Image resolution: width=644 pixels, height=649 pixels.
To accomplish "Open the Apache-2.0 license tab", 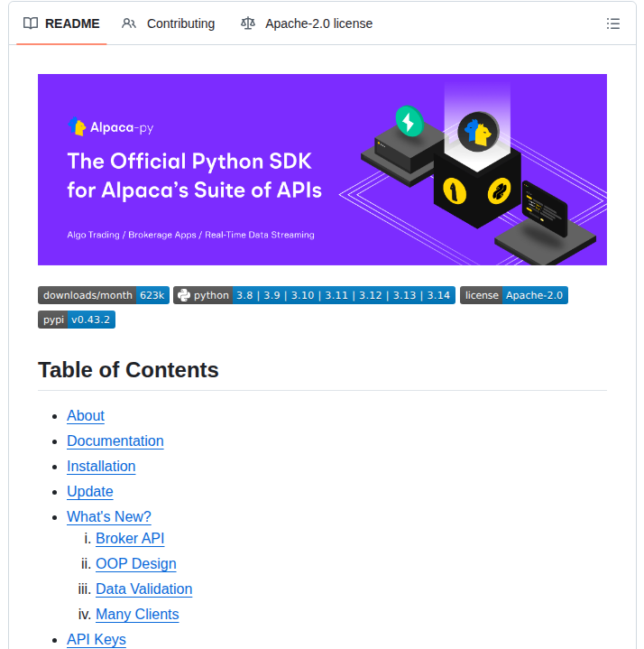I will click(307, 23).
